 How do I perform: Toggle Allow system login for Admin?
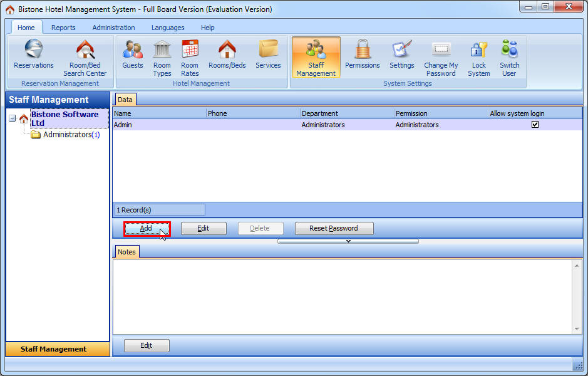click(535, 124)
